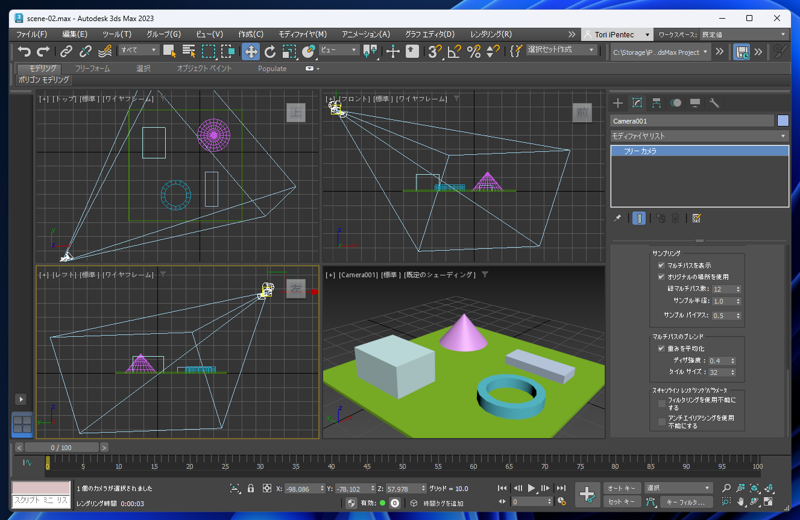Toggle the オートキー auto key mode
Image resolution: width=800 pixels, height=520 pixels.
622,488
